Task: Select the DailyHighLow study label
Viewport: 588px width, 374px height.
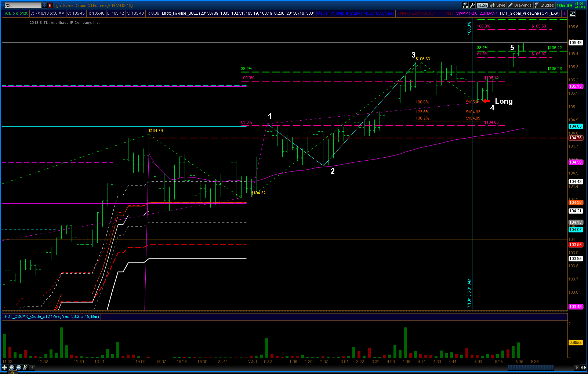Action: (x=425, y=13)
